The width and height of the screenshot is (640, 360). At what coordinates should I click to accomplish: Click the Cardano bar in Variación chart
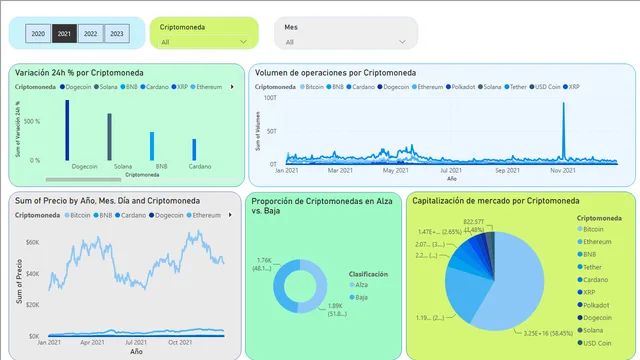pyautogui.click(x=194, y=149)
